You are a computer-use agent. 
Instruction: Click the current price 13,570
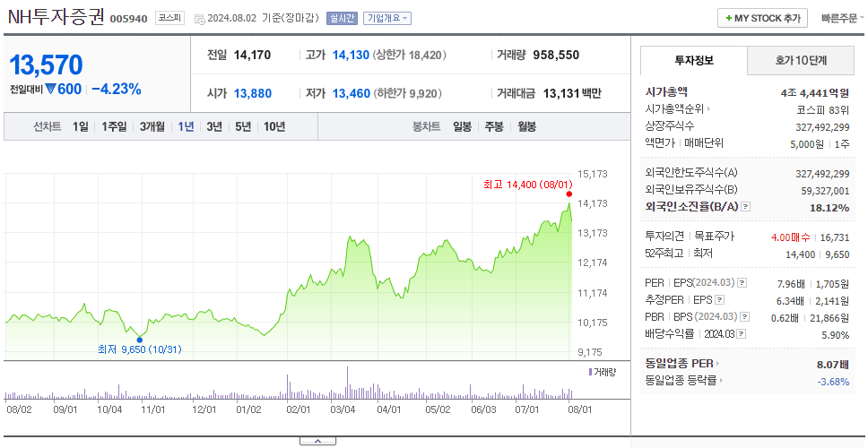[x=46, y=65]
